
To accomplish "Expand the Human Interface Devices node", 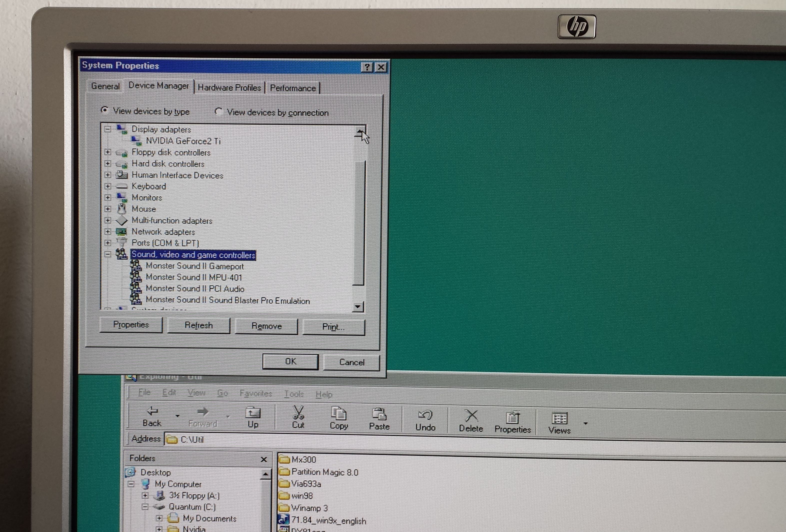I will coord(107,175).
